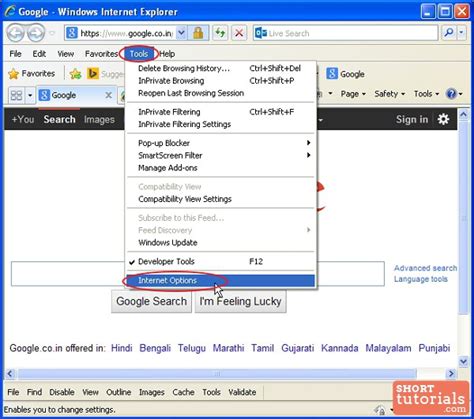Choose Delete Browsing History menu item
This screenshot has height=419, width=474.
pos(220,68)
